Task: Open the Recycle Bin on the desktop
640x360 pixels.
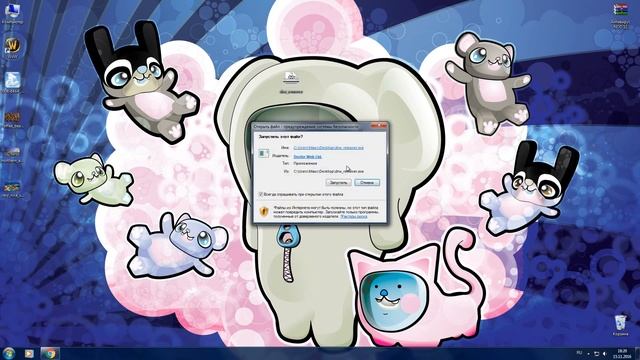Action: coord(620,325)
